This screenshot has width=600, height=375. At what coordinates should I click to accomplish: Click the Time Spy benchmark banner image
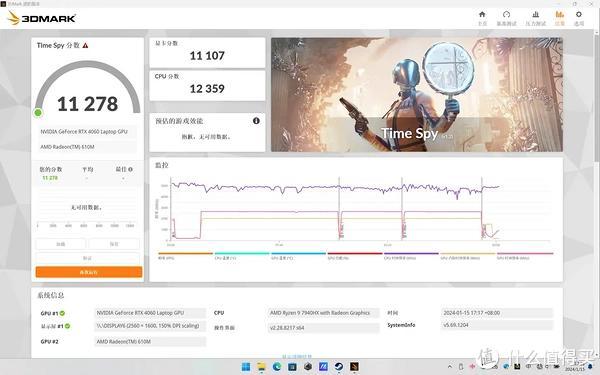click(x=417, y=95)
